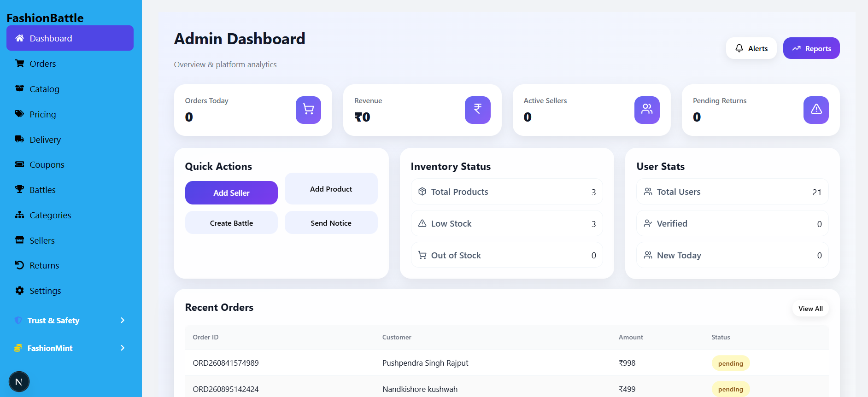Click the New Today users icon
This screenshot has width=868, height=397.
[x=648, y=255]
